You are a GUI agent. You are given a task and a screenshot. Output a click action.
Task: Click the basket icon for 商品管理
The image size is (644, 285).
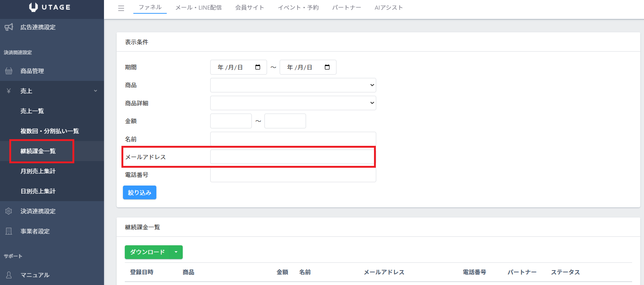(x=9, y=71)
